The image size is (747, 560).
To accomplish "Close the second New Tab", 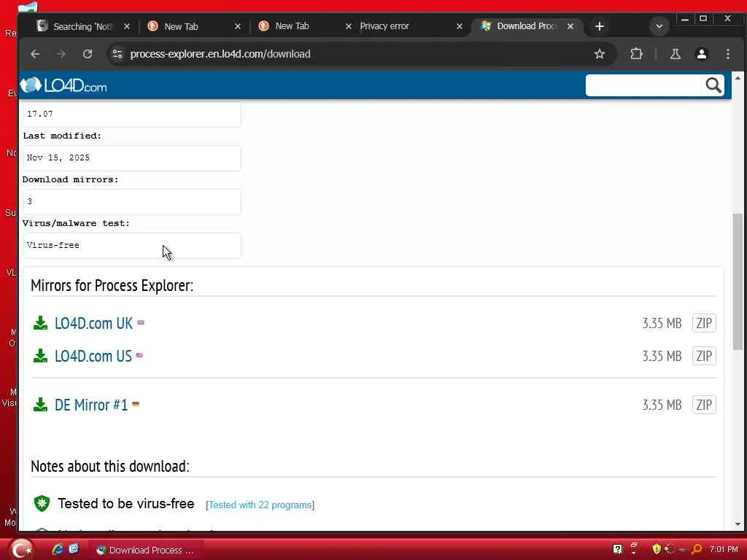I will click(348, 26).
